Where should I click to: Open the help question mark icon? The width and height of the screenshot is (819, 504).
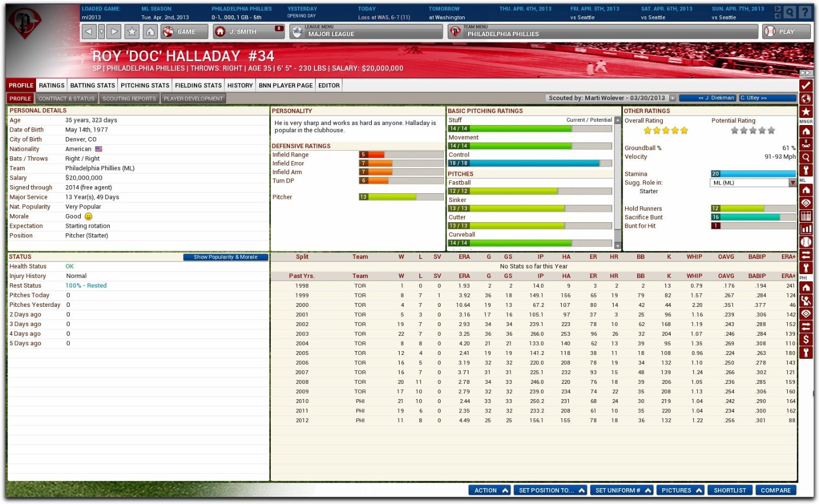(805, 12)
